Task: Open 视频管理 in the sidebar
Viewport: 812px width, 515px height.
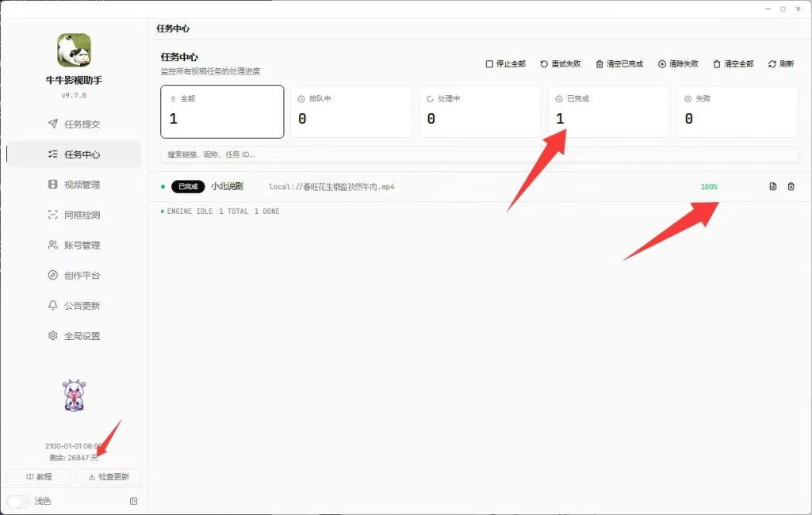Action: 74,185
